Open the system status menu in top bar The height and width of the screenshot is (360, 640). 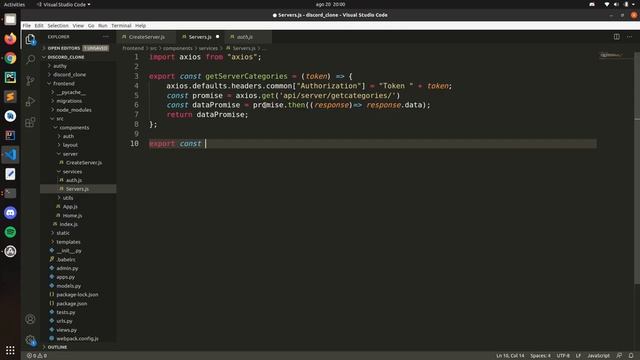click(620, 4)
